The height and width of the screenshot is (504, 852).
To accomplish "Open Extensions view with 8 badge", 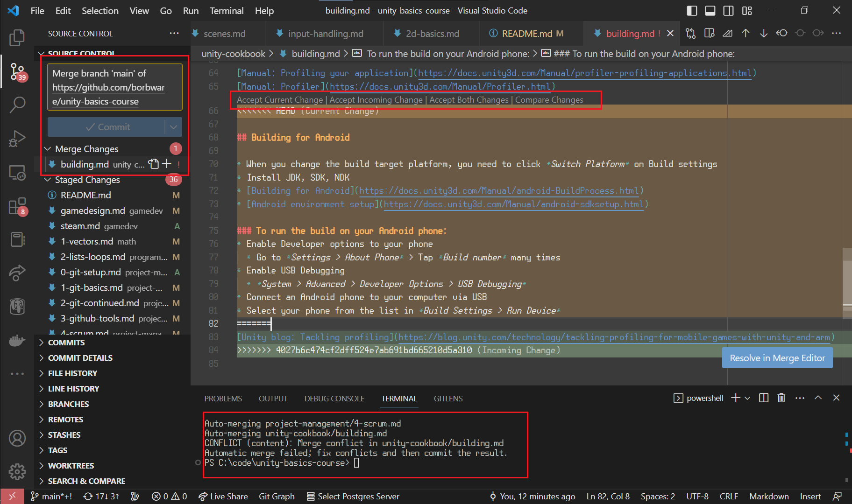I will (x=18, y=207).
